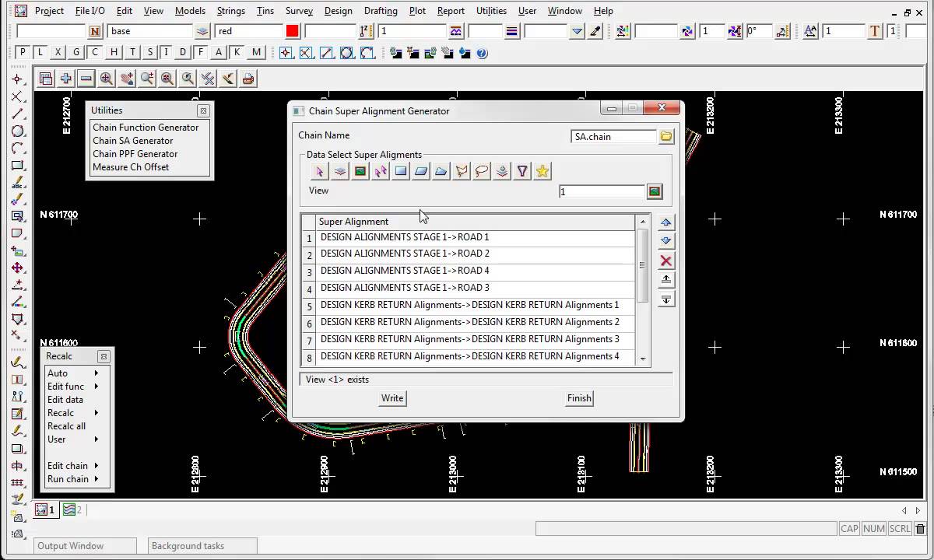This screenshot has height=560, width=934.
Task: Expand the Edit func submenu in Recalc
Action: coord(97,387)
